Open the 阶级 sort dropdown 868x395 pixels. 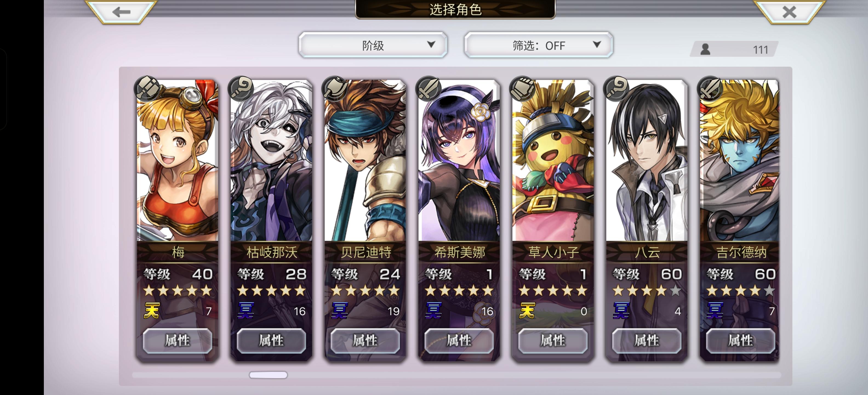pyautogui.click(x=373, y=45)
